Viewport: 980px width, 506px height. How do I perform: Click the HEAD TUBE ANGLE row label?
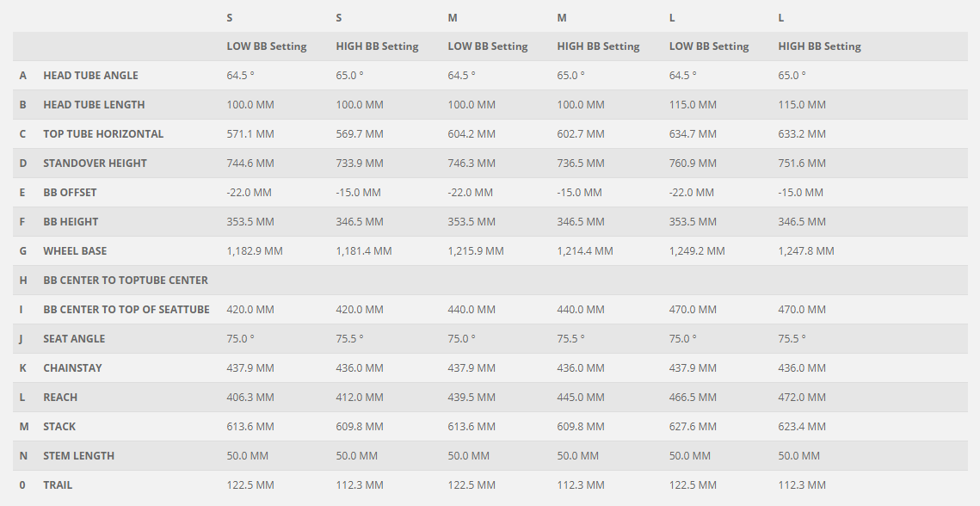click(x=90, y=76)
